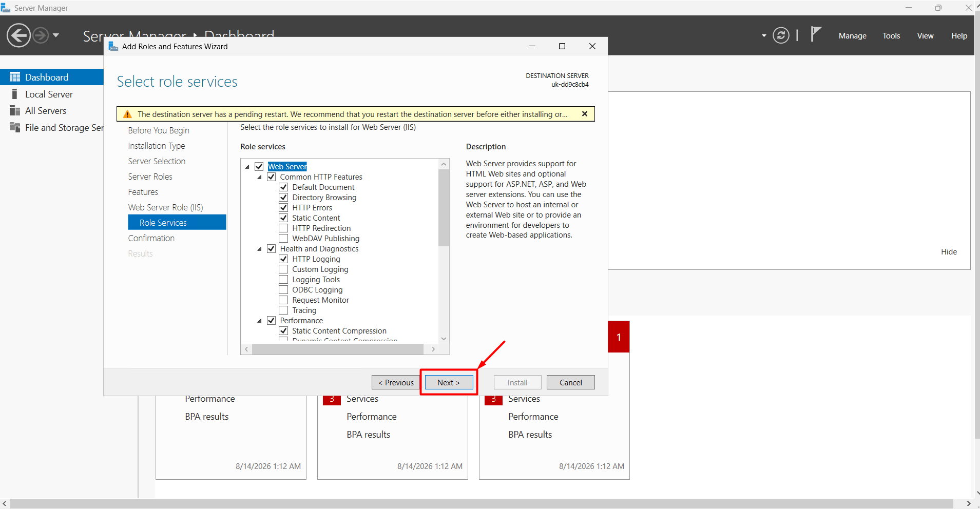Open the Help menu
This screenshot has width=980, height=509.
(x=959, y=36)
